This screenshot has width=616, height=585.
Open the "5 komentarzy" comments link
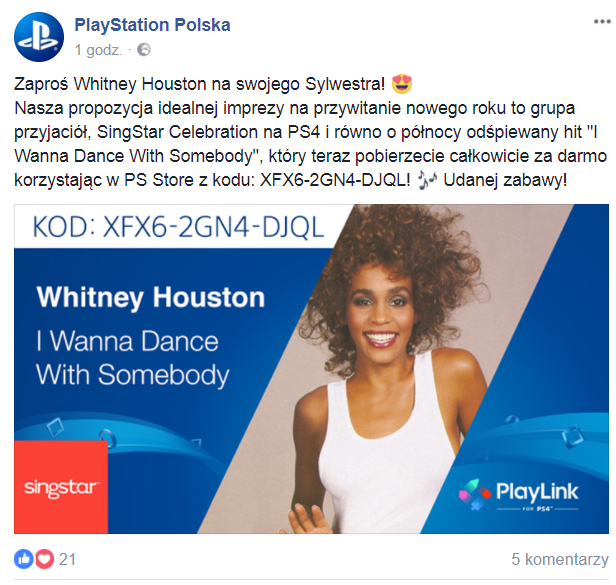pos(560,559)
